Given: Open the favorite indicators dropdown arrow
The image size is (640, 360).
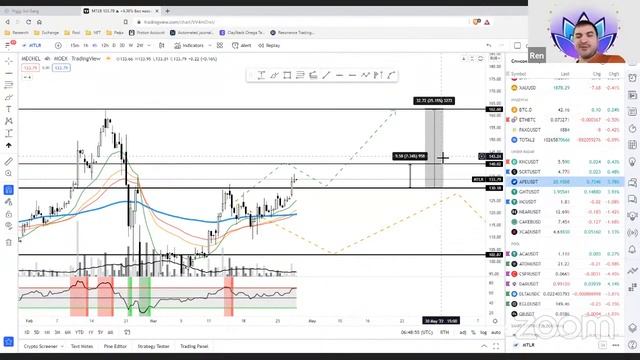Looking at the screenshot, I should coord(210,45).
